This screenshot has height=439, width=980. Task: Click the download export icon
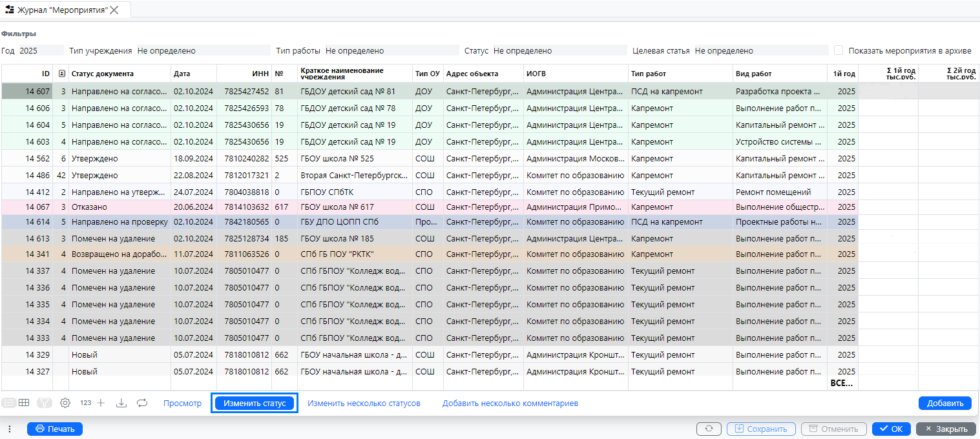point(121,403)
